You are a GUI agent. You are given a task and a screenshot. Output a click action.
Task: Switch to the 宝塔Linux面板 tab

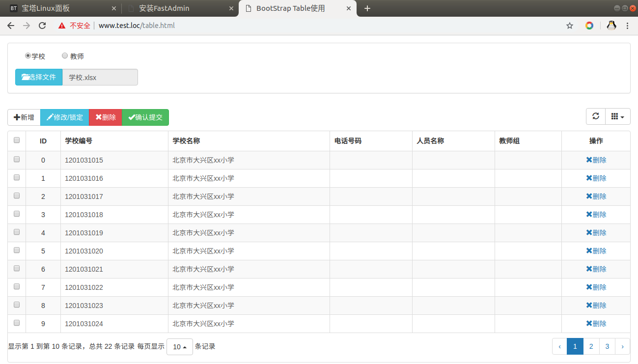pyautogui.click(x=59, y=8)
